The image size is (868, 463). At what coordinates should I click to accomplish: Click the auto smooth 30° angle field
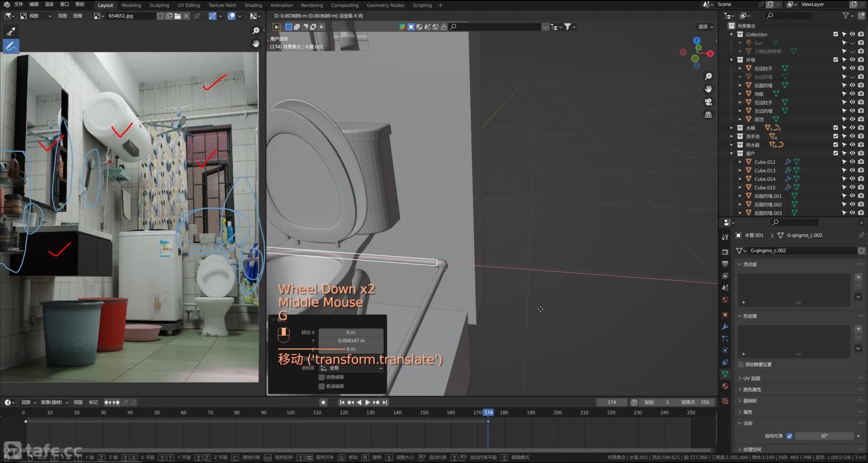point(824,436)
